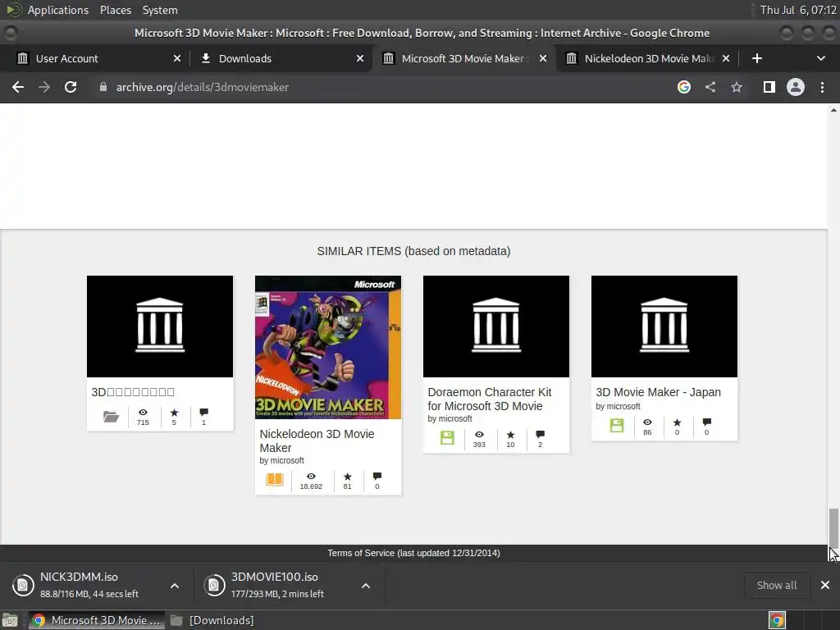
Task: Click the page vertical scrollbar thumb
Action: pos(833,528)
